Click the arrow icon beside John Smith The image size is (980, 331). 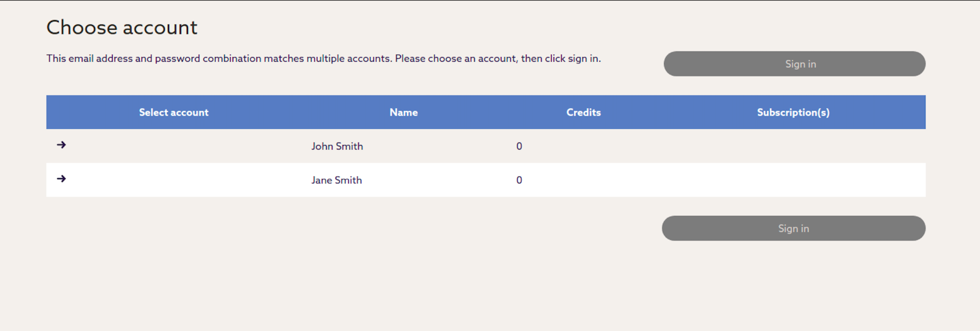[61, 145]
